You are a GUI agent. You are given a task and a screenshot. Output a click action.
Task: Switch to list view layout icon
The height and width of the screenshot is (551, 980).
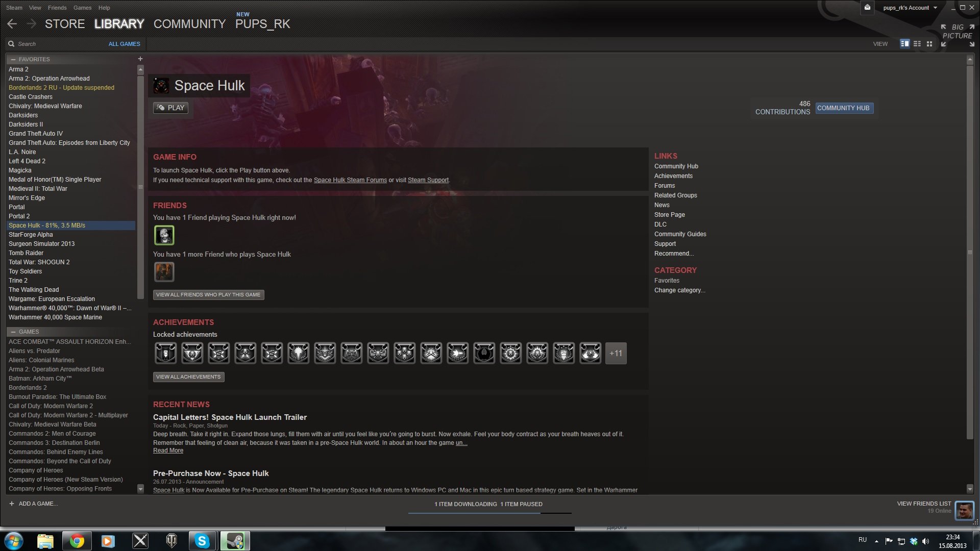tap(917, 44)
